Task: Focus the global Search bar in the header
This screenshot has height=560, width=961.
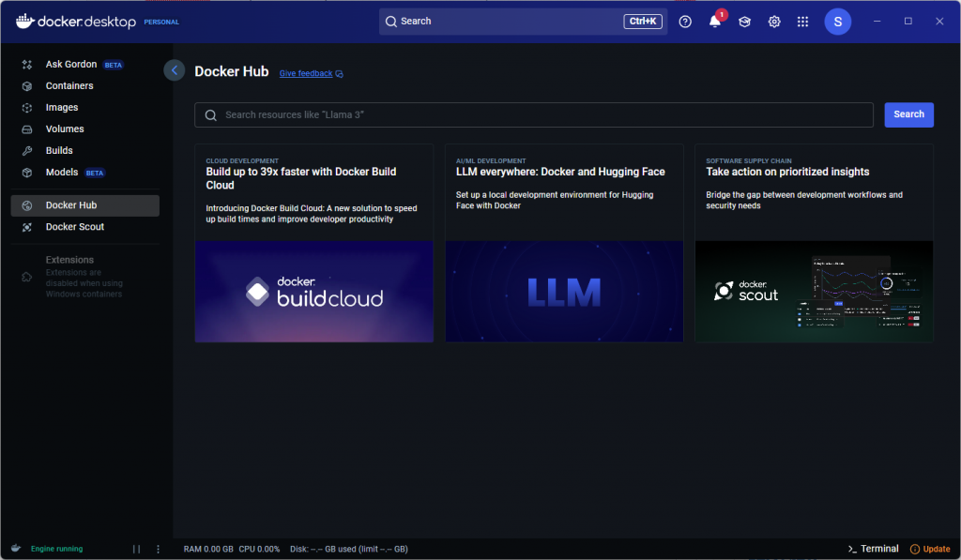Action: [523, 22]
